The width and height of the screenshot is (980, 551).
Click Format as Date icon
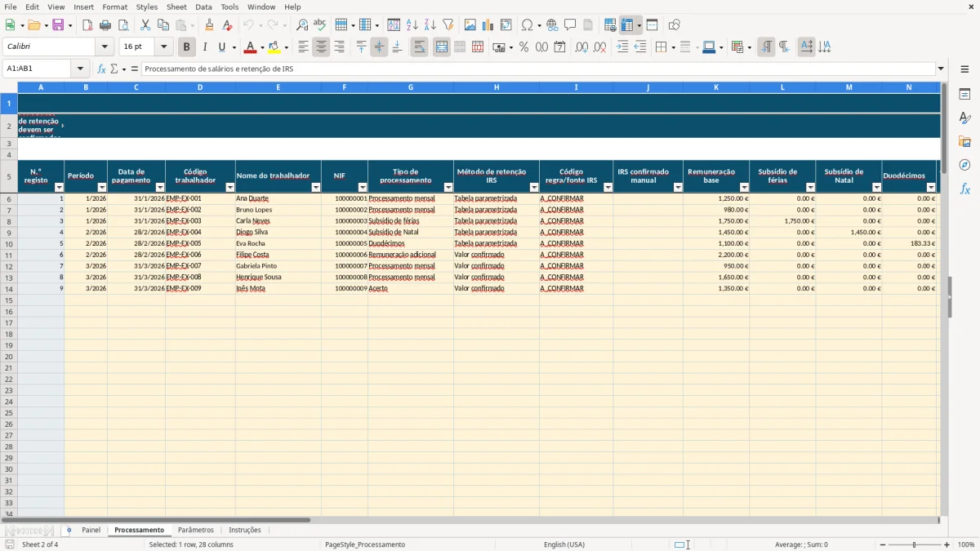(559, 47)
